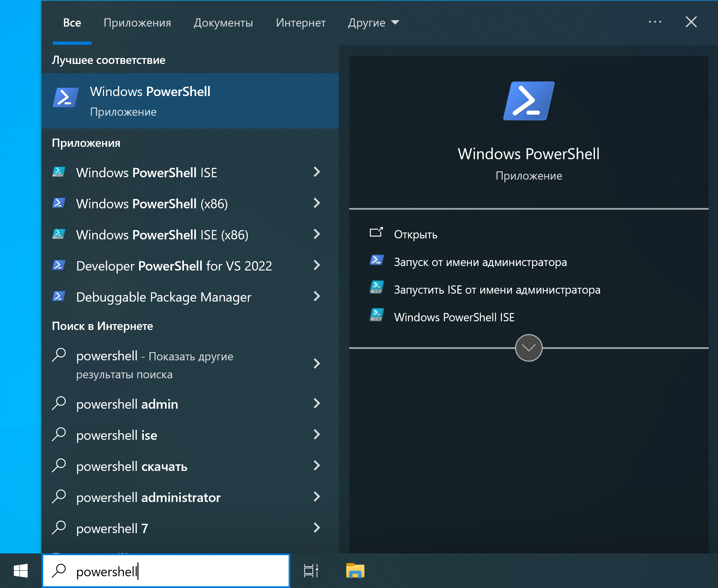
Task: Expand the 'powershell 7' suggestion arrow
Action: [x=317, y=528]
